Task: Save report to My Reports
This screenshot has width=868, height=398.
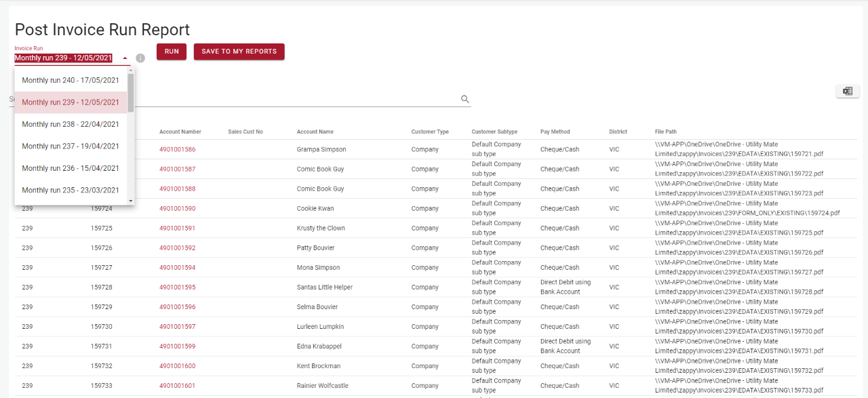Action: point(239,51)
